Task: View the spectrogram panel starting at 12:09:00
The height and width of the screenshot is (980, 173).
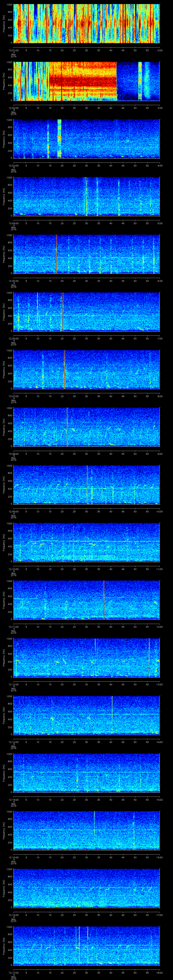Action: click(x=87, y=485)
